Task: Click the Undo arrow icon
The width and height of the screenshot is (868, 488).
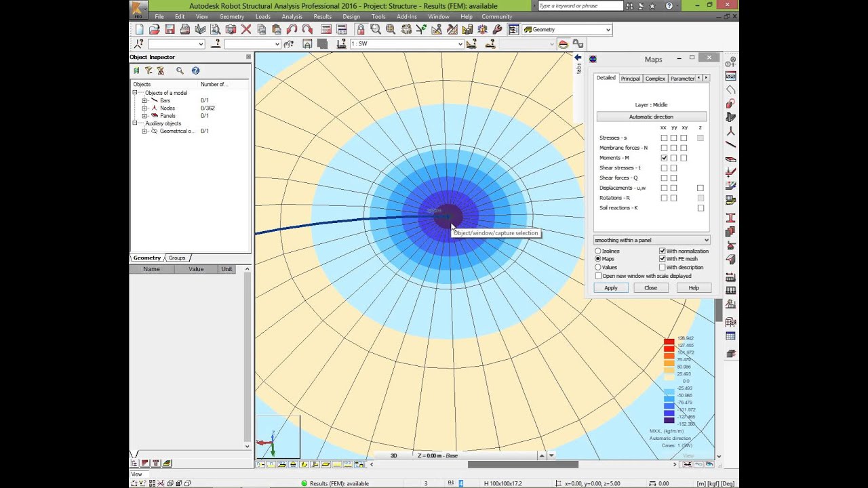Action: tap(292, 29)
